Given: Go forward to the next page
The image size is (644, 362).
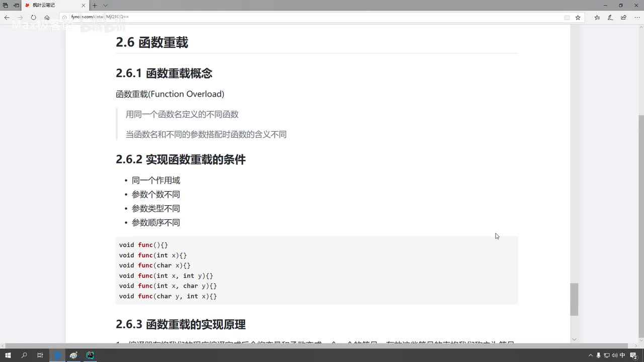Looking at the screenshot, I should (20, 17).
